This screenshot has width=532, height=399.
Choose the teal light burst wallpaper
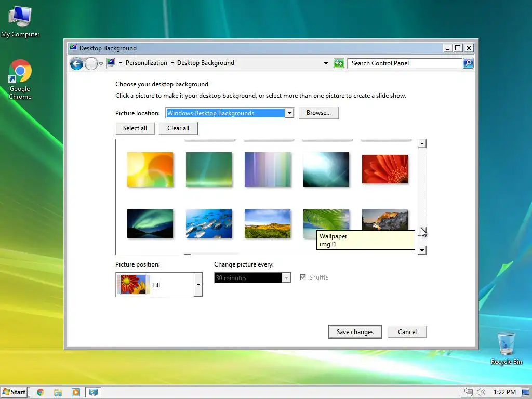click(326, 169)
